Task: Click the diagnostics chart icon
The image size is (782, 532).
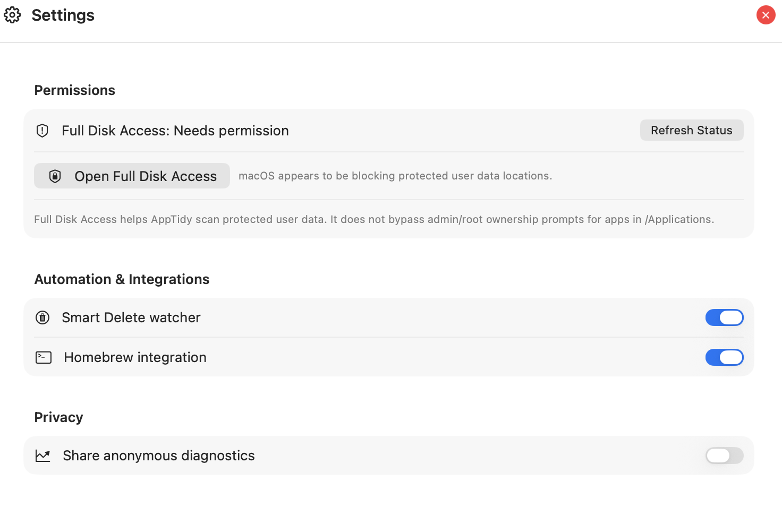Action: pos(43,456)
